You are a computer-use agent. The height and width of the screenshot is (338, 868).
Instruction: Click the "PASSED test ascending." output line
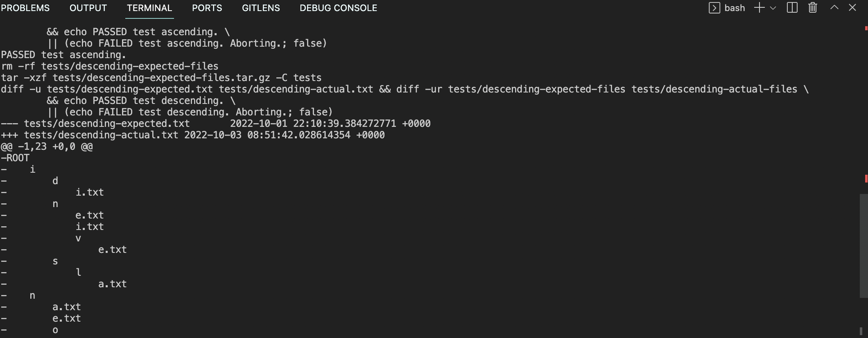pyautogui.click(x=64, y=55)
